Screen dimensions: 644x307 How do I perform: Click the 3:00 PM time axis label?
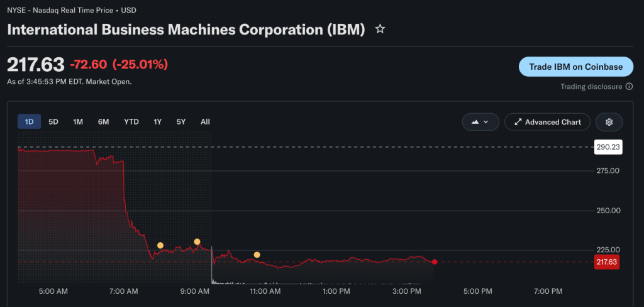(408, 291)
